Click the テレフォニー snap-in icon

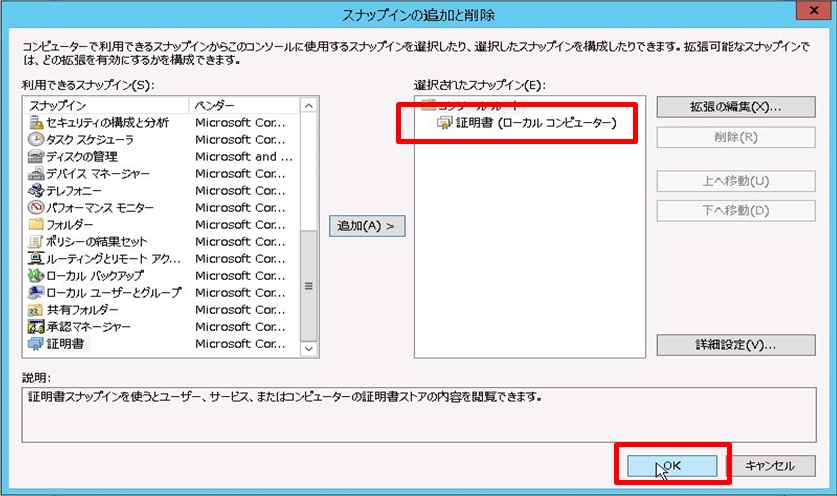click(x=37, y=191)
